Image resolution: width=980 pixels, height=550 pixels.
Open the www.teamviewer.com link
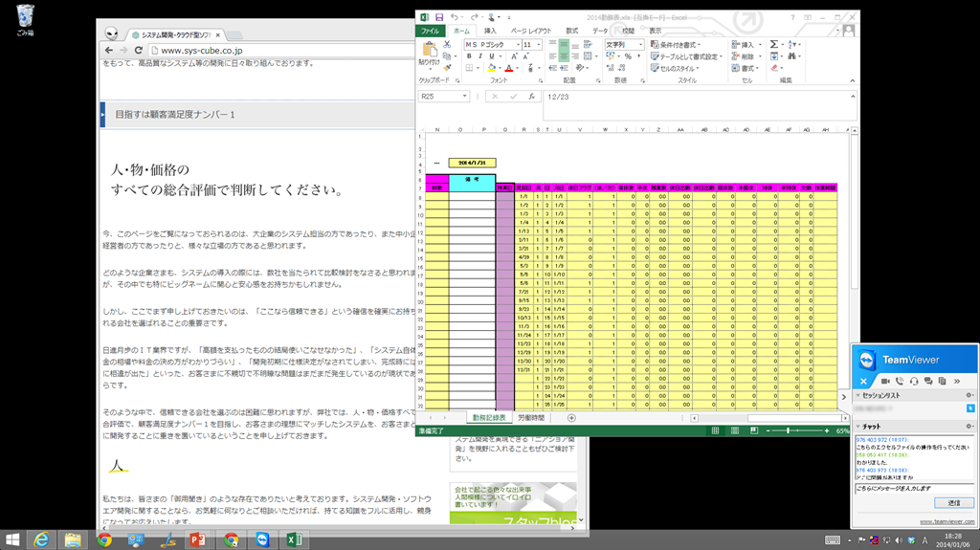947,521
